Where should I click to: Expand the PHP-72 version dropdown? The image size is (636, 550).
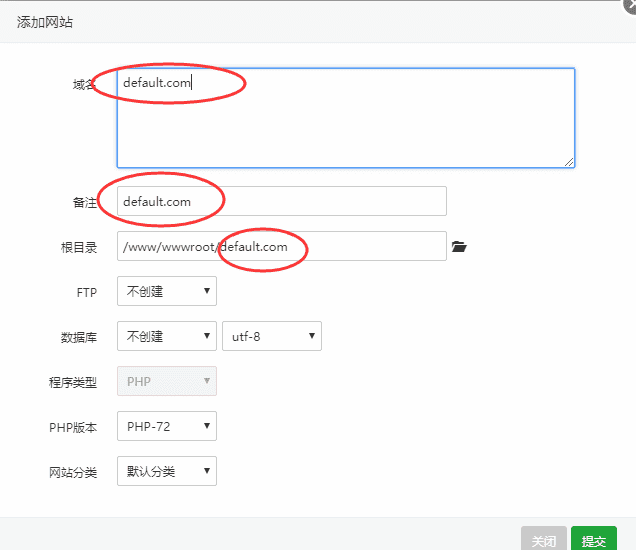(166, 426)
